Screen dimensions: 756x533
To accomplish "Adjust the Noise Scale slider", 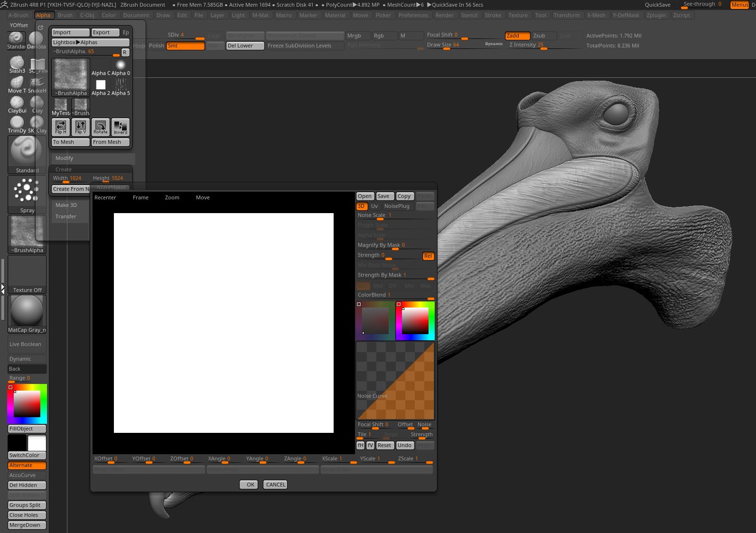I will point(395,216).
